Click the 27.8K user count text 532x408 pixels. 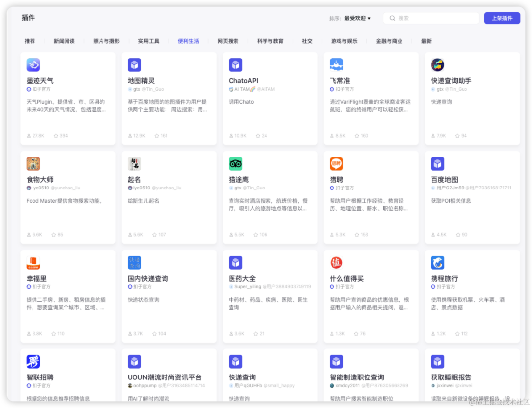[x=38, y=136]
